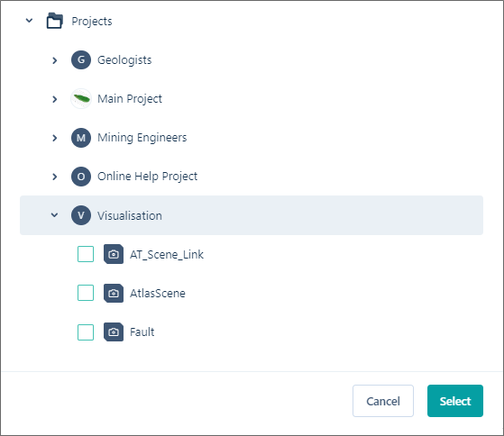This screenshot has width=504, height=436.
Task: Click the Main Project leaf thumbnail icon
Action: (81, 98)
